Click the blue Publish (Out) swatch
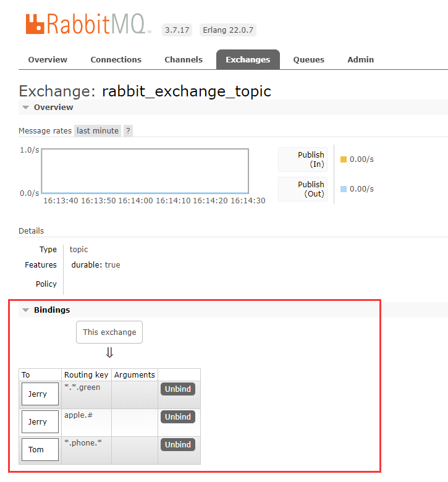Image resolution: width=448 pixels, height=482 pixels. [344, 189]
